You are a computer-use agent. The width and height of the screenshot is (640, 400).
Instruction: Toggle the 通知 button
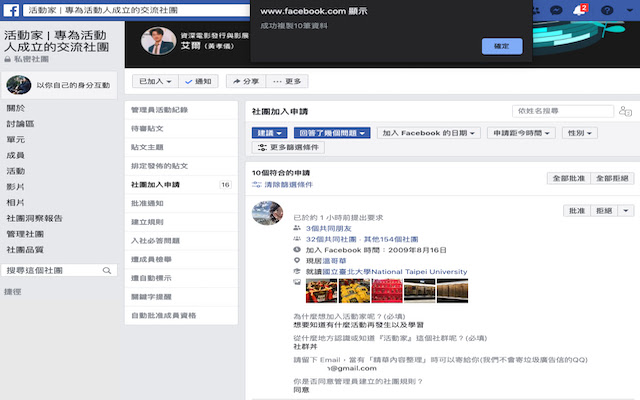point(198,81)
